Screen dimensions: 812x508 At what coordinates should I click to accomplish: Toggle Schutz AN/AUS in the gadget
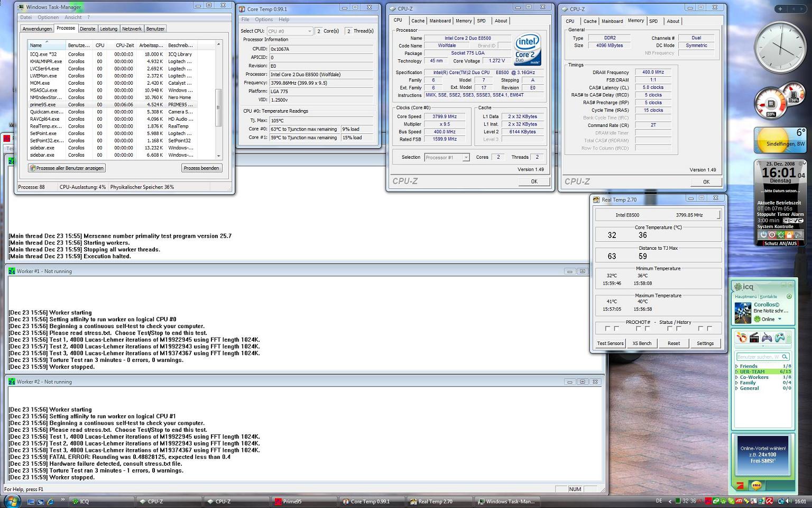780,243
